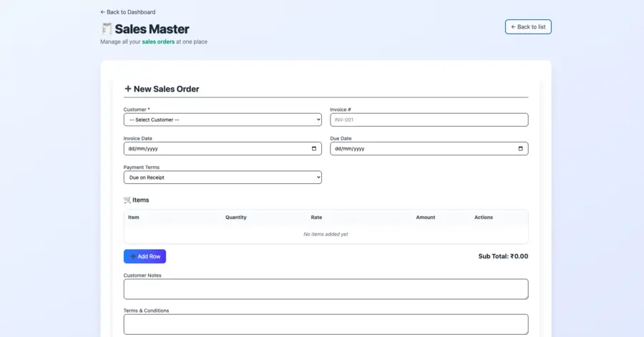Click the plus icon beside New Sales Order
This screenshot has height=337, width=644.
(x=128, y=89)
